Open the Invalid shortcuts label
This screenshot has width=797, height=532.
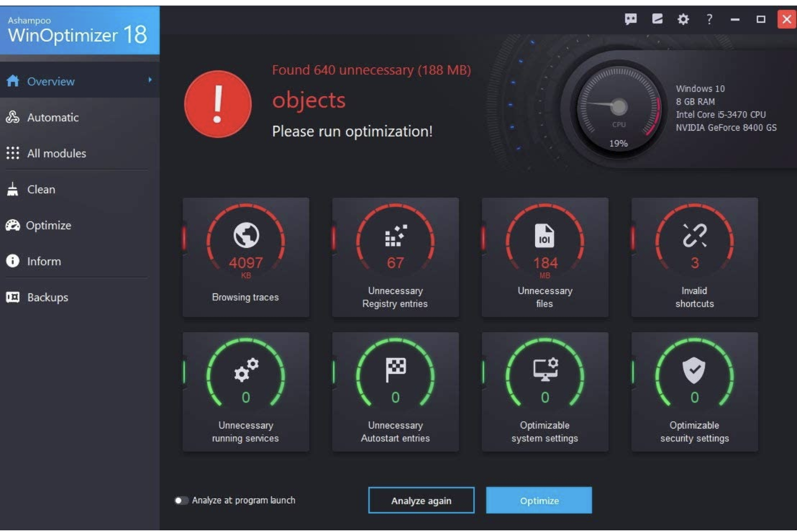(695, 297)
